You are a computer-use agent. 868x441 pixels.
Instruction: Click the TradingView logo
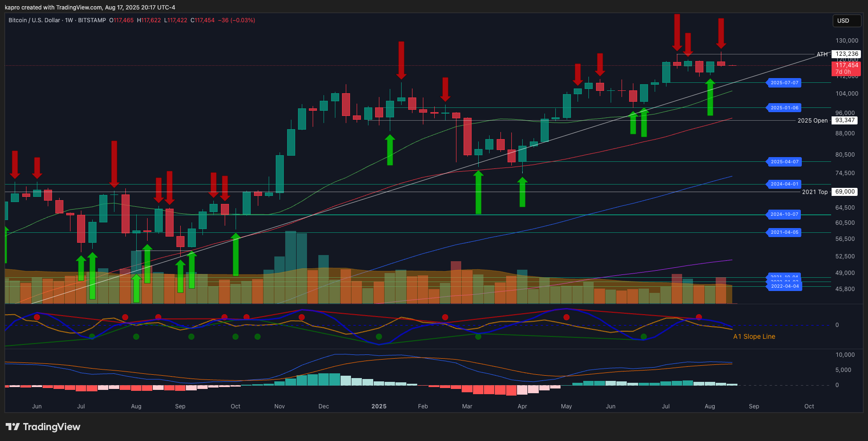[43, 427]
